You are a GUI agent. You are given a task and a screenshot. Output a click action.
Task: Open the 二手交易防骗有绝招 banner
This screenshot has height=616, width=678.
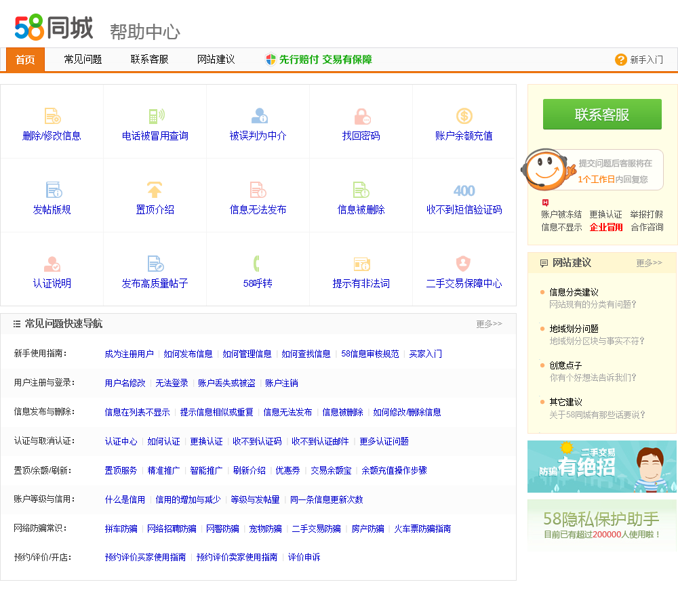[x=602, y=466]
